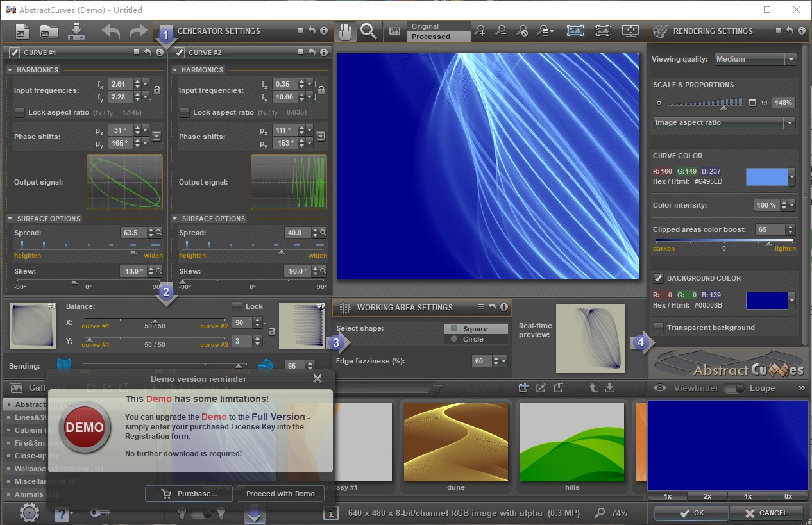Open the Image aspect ratio dropdown
This screenshot has width=812, height=525.
tap(724, 122)
